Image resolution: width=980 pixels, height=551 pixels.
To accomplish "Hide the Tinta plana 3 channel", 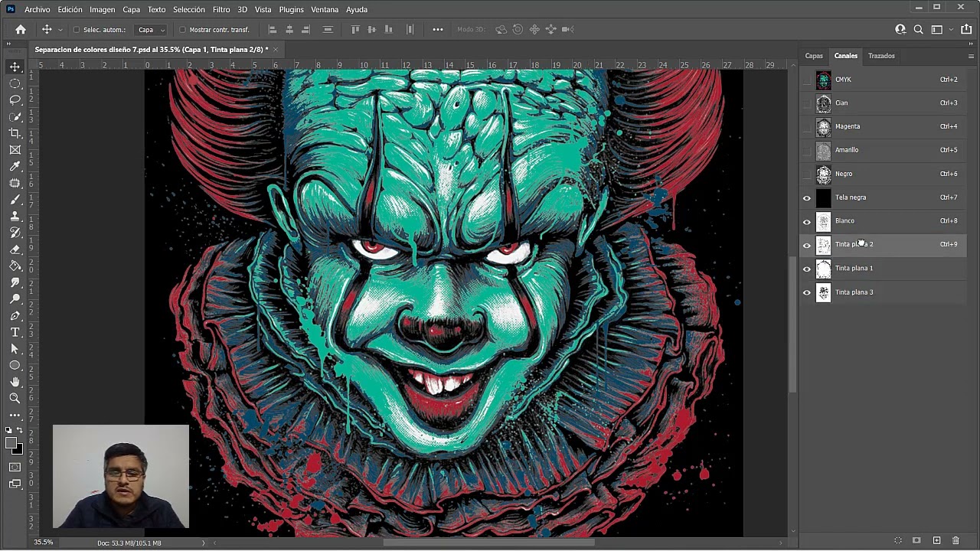I will pos(806,293).
